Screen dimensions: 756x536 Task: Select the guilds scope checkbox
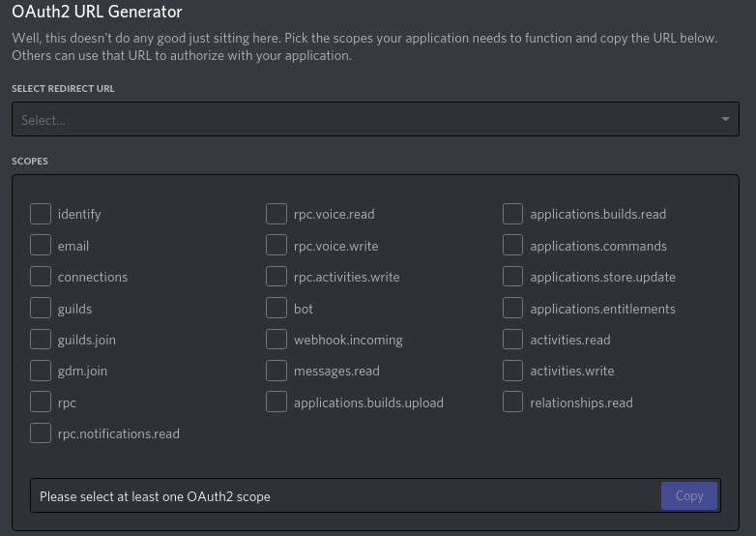[41, 308]
